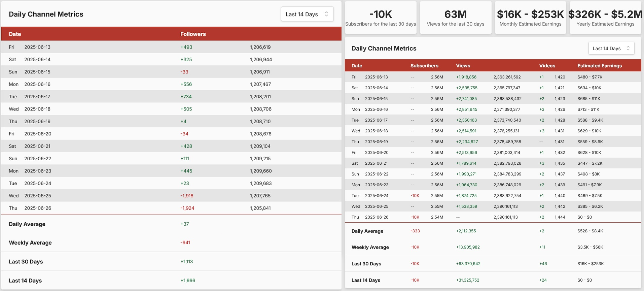Click the right Daily Channel Metrics title
The image size is (644, 291).
pyautogui.click(x=384, y=48)
